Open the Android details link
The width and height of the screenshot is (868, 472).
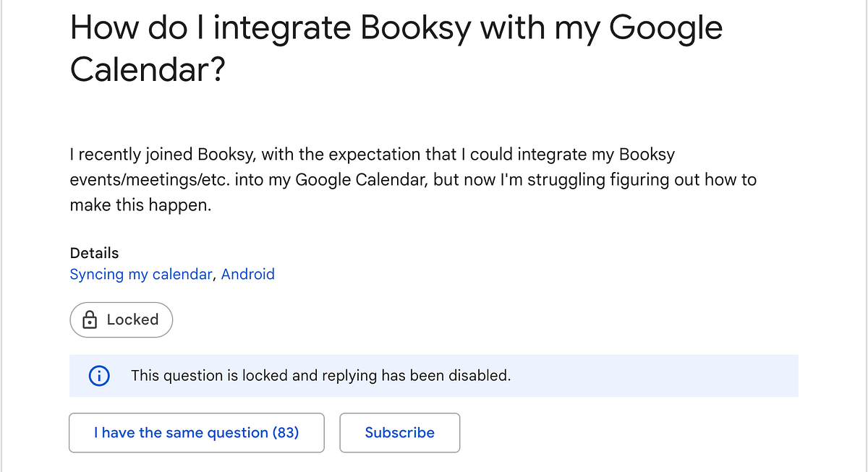coord(248,274)
